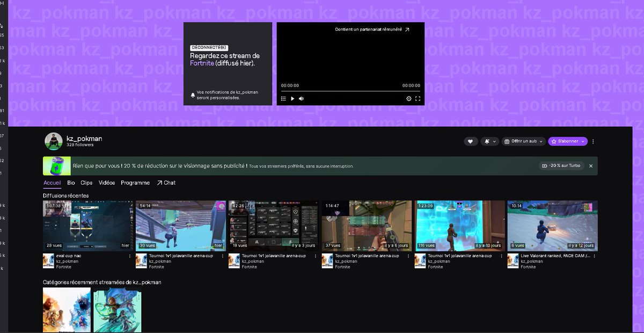This screenshot has width=644, height=333.
Task: Open kz_pokman's profile avatar
Action: tap(54, 141)
